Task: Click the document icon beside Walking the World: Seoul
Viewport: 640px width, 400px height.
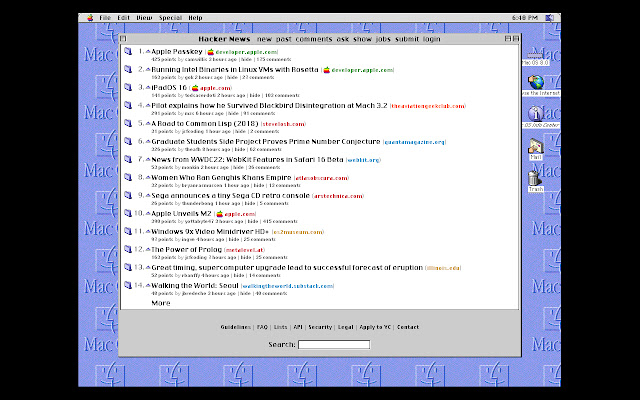Action: pyautogui.click(x=128, y=285)
